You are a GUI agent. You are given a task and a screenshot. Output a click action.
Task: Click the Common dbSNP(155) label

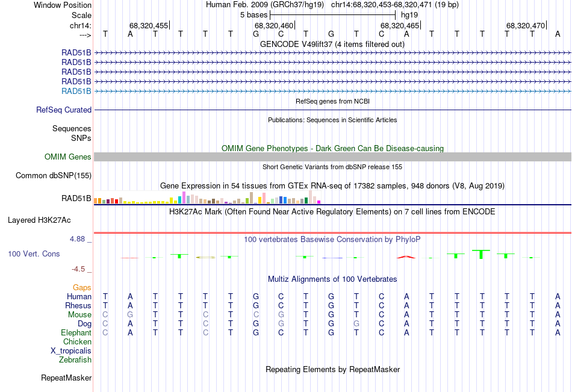54,176
